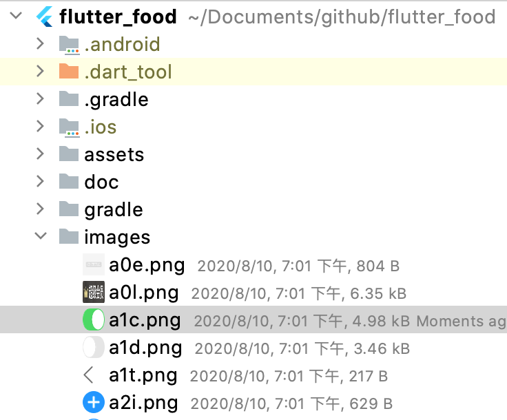Expand the .android folder

click(41, 45)
